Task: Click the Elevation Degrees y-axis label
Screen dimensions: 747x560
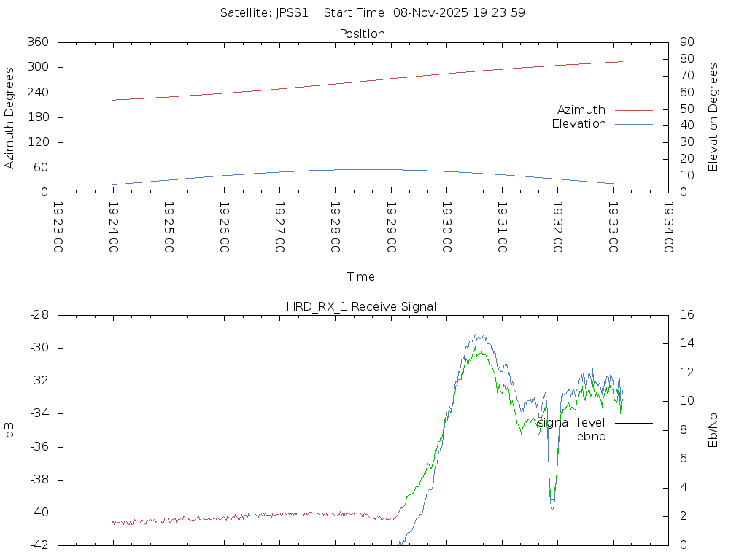Action: pos(713,117)
